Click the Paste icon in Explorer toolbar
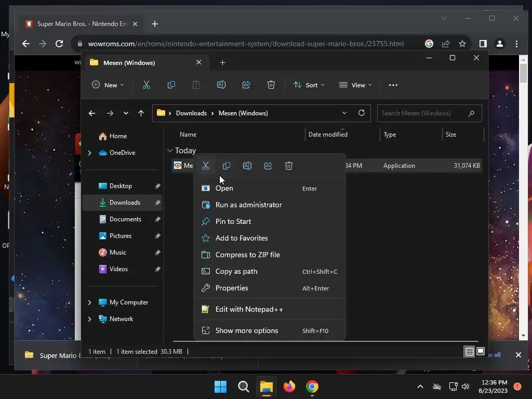This screenshot has width=532, height=399. coord(196,85)
